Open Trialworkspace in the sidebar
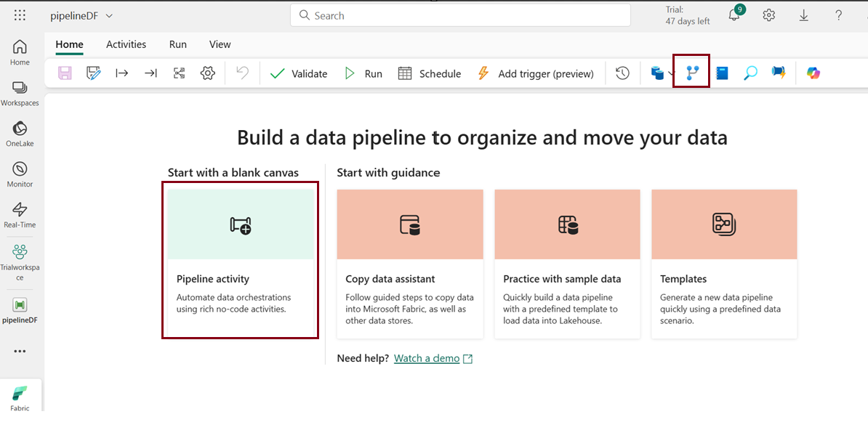868x430 pixels. 20,262
